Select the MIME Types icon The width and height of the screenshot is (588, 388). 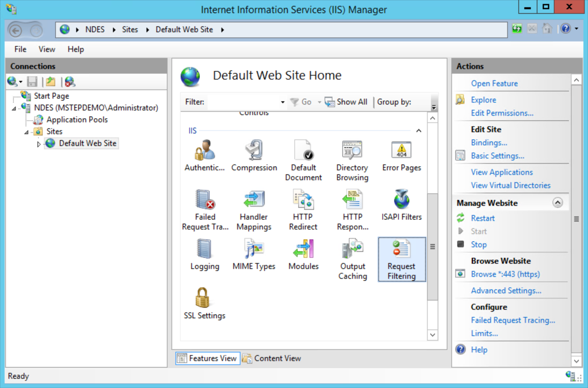coord(254,254)
